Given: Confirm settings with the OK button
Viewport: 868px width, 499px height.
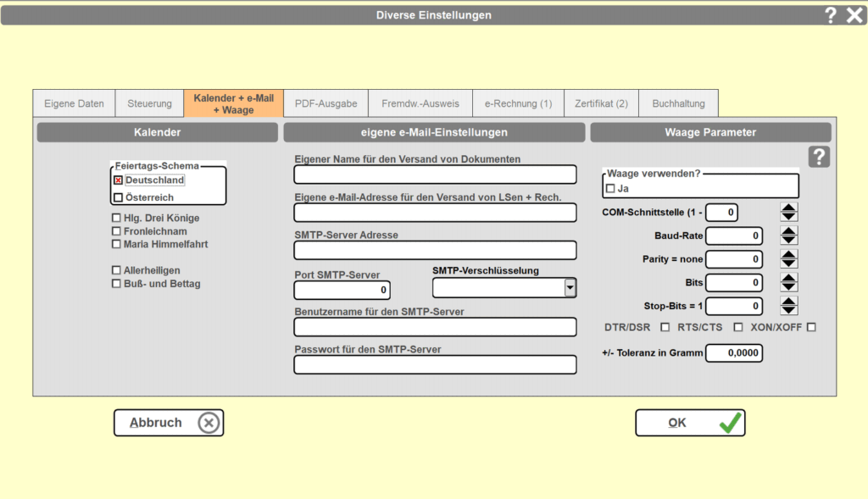Looking at the screenshot, I should point(690,423).
